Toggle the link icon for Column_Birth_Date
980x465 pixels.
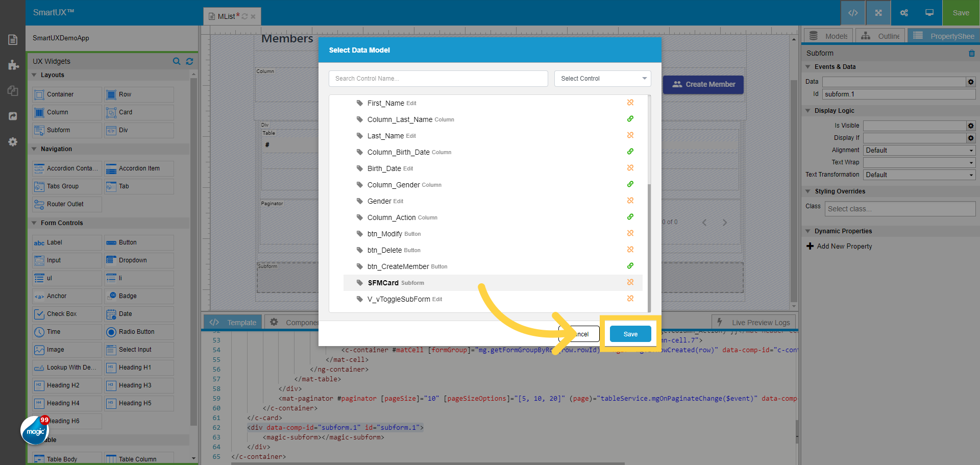click(630, 152)
